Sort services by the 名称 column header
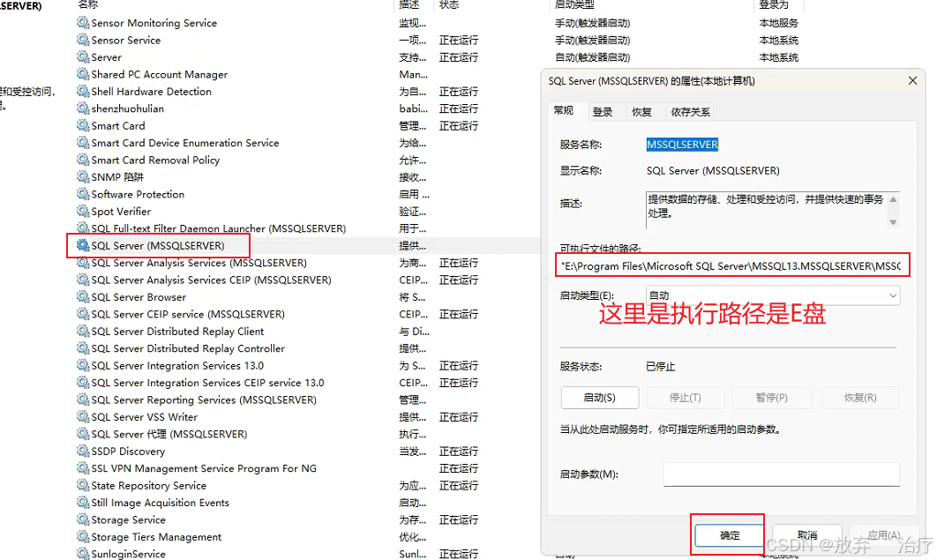The height and width of the screenshot is (560, 937). 88,4
